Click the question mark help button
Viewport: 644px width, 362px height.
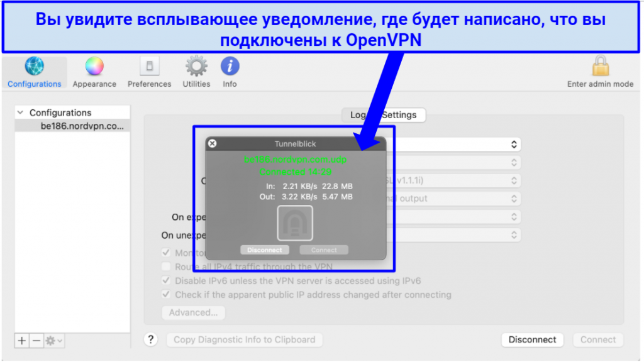point(151,339)
